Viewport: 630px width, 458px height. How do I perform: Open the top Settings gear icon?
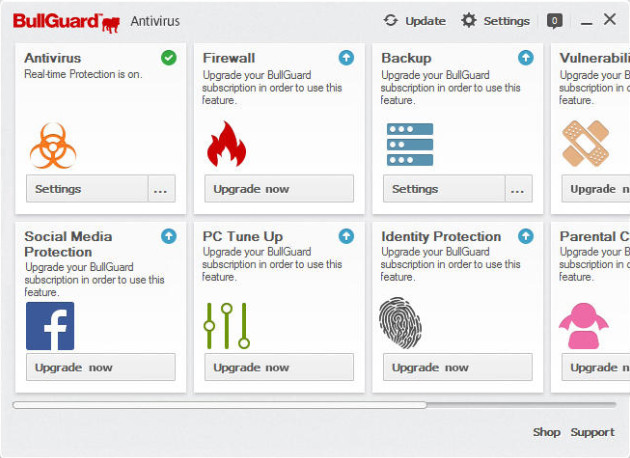[468, 20]
